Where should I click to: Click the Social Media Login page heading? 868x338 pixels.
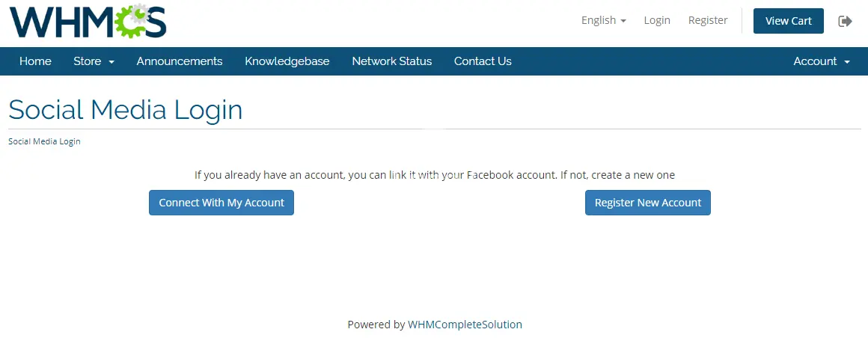coord(126,110)
